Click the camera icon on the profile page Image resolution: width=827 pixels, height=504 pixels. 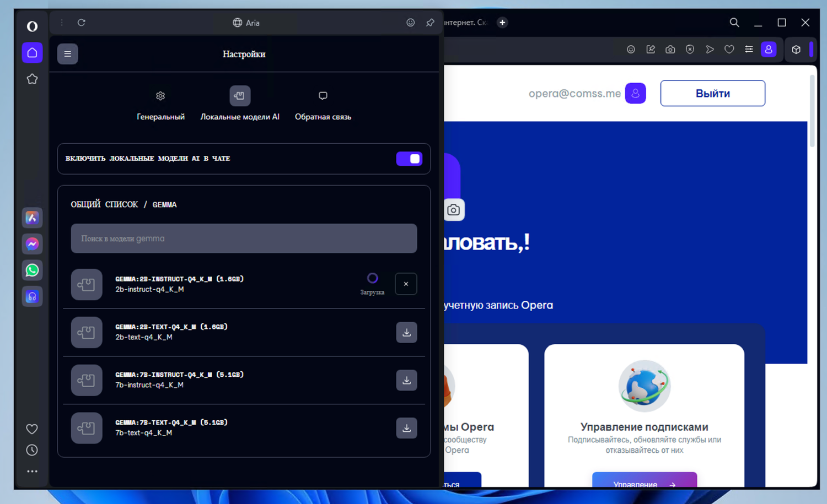(453, 210)
